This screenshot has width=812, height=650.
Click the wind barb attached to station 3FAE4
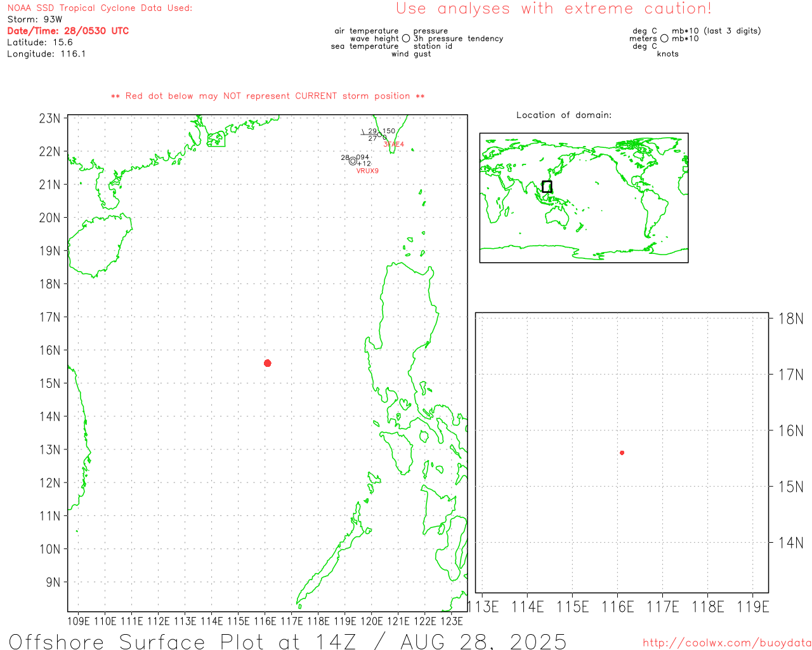point(369,132)
